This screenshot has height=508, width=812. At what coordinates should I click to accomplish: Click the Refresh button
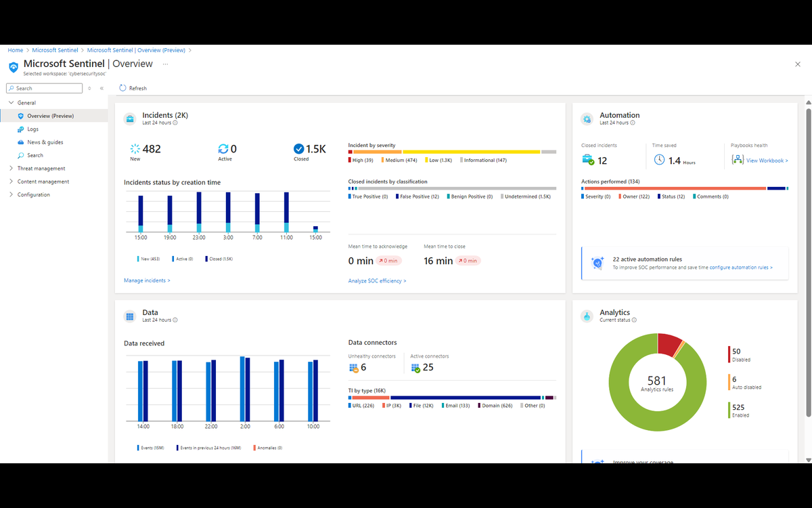pyautogui.click(x=133, y=88)
